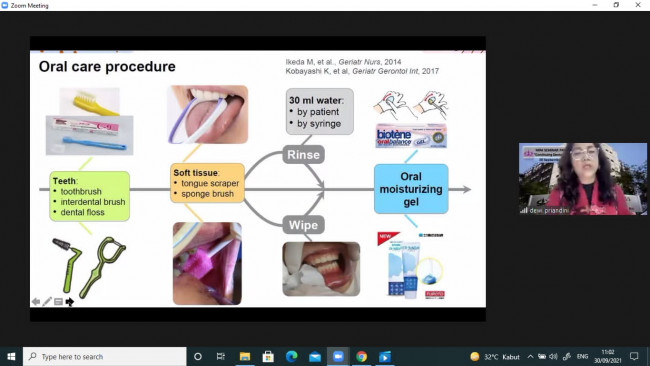Image resolution: width=650 pixels, height=366 pixels.
Task: Expand hidden system tray icons chevron
Action: point(530,356)
